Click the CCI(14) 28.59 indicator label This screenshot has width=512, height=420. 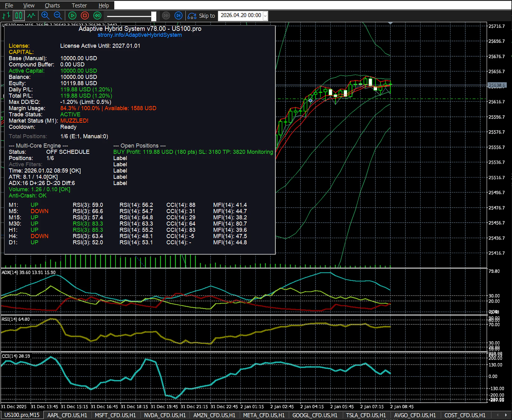point(16,356)
